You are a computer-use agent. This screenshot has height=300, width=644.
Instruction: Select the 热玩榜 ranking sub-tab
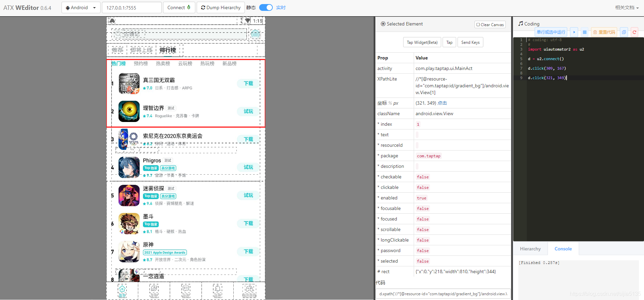pos(207,64)
